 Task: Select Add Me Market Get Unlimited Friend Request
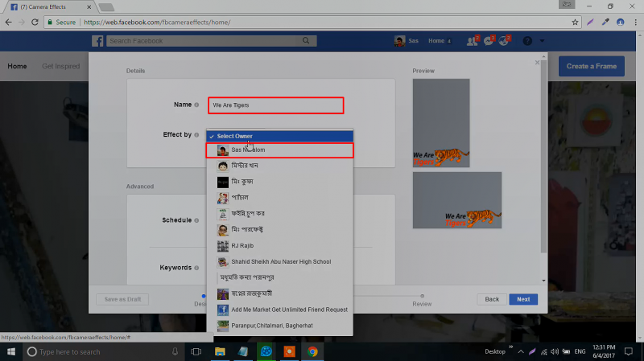coord(279,310)
